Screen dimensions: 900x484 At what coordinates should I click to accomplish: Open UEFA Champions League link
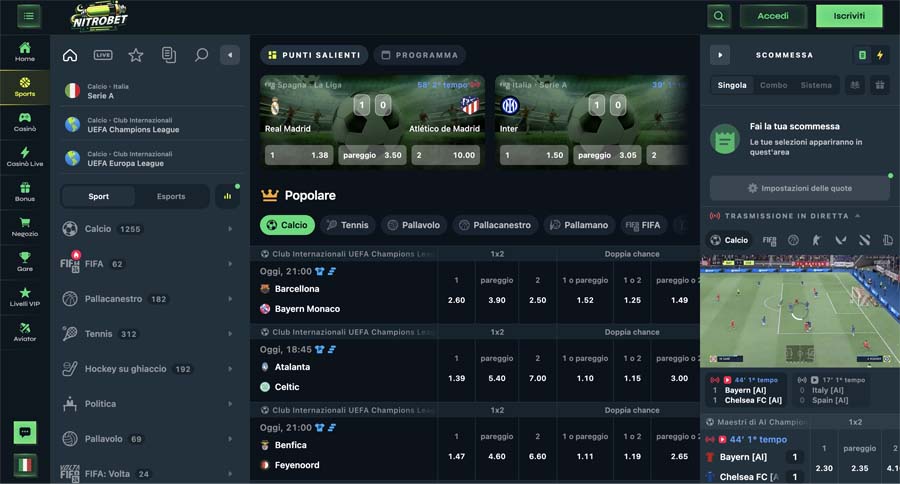pyautogui.click(x=150, y=125)
